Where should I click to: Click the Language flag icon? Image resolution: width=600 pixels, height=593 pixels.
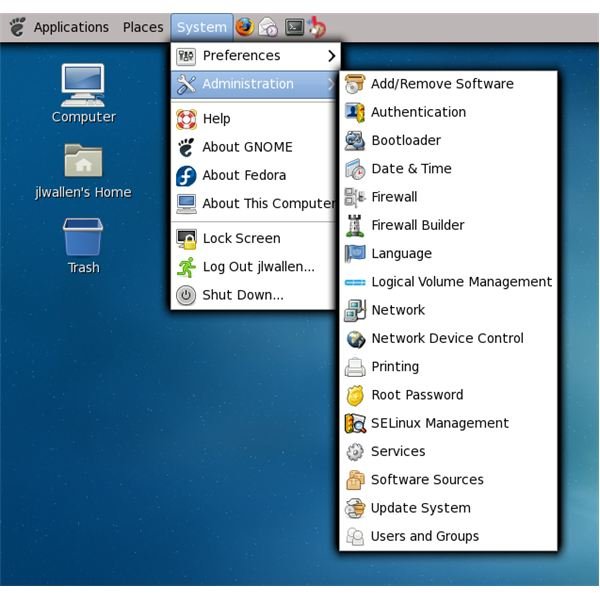(355, 254)
